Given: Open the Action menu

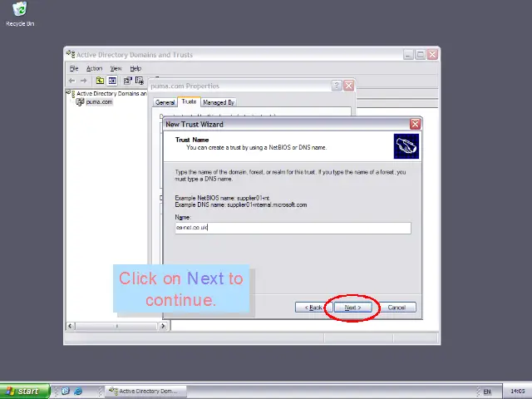Looking at the screenshot, I should [x=94, y=68].
